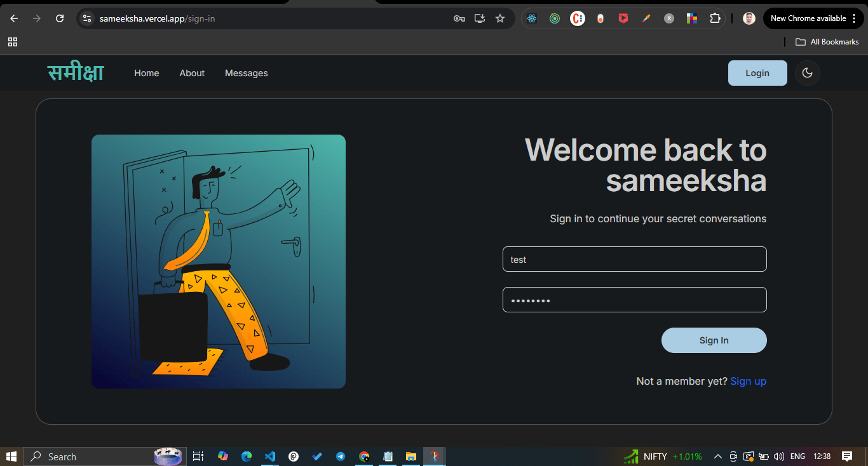Image resolution: width=868 pixels, height=466 pixels.
Task: Open the Chrome three-dot menu
Action: pos(853,18)
